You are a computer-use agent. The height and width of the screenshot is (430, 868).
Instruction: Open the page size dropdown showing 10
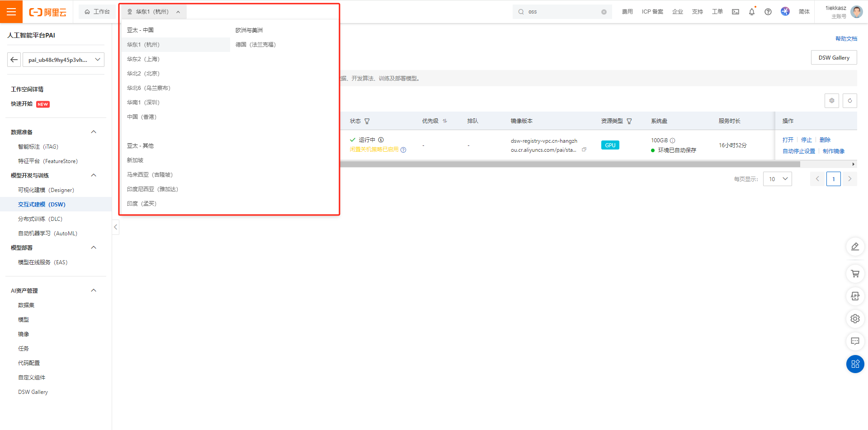[778, 179]
